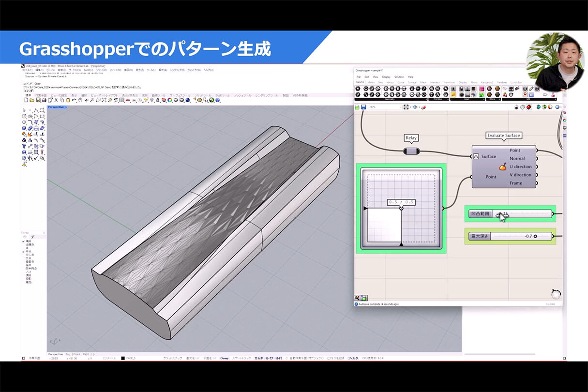The height and width of the screenshot is (392, 588).
Task: Click the check mark icon in Rhino sidebar
Action: [36, 158]
